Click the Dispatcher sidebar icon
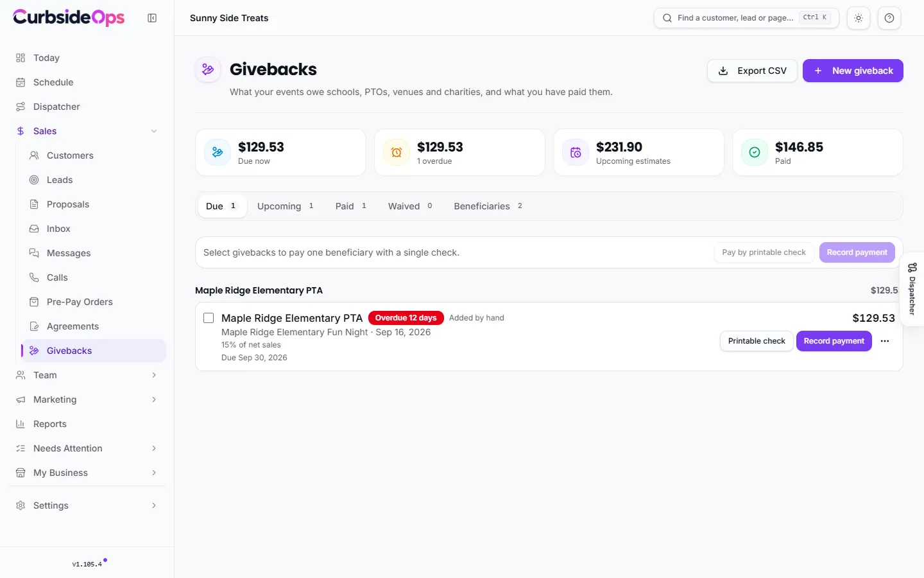This screenshot has width=924, height=578. tap(21, 107)
